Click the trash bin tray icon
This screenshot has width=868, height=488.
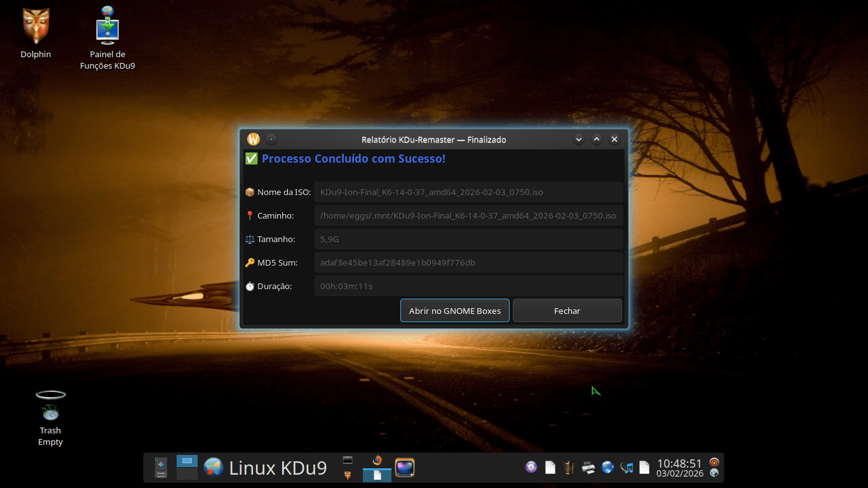[569, 468]
